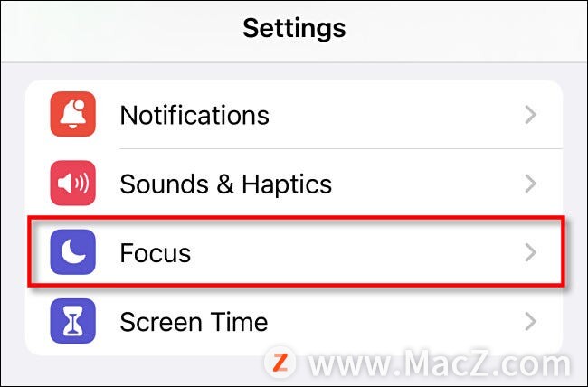Screen dimensions: 588x387
Task: Tap the Sounds & Haptics speaker icon
Action: tap(72, 183)
